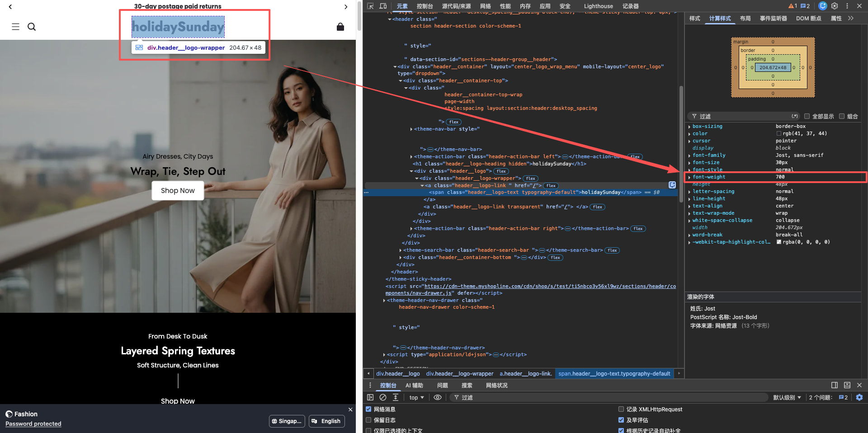
Task: Click the holidaySunday logo on the page
Action: (x=178, y=27)
